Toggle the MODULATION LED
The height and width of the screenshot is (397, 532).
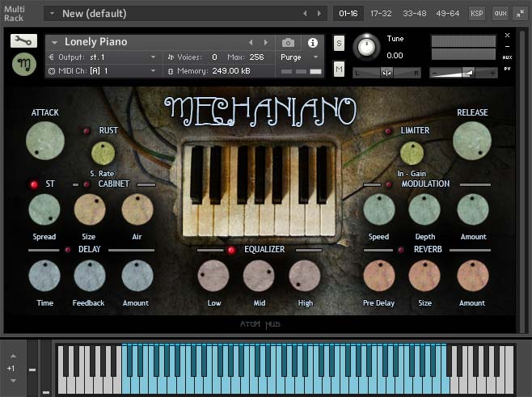[x=389, y=184]
